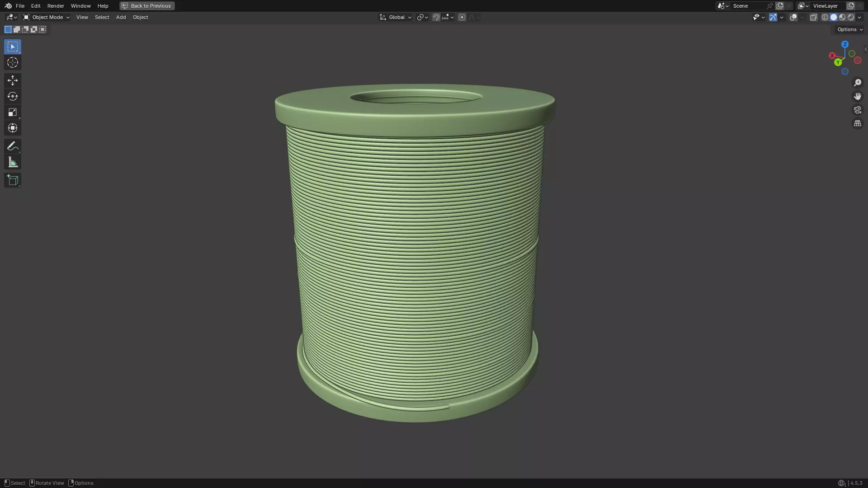Open the Edit menu
Viewport: 868px width, 488px height.
pos(36,6)
